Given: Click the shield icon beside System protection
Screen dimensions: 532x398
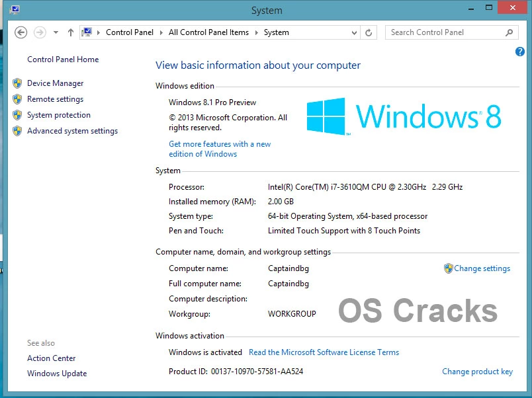Looking at the screenshot, I should click(17, 115).
